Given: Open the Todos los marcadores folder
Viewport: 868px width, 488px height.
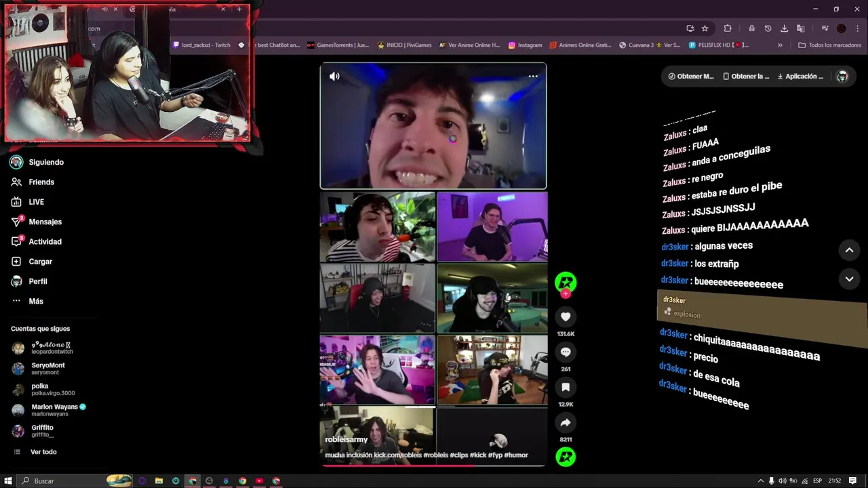Looking at the screenshot, I should pos(829,45).
